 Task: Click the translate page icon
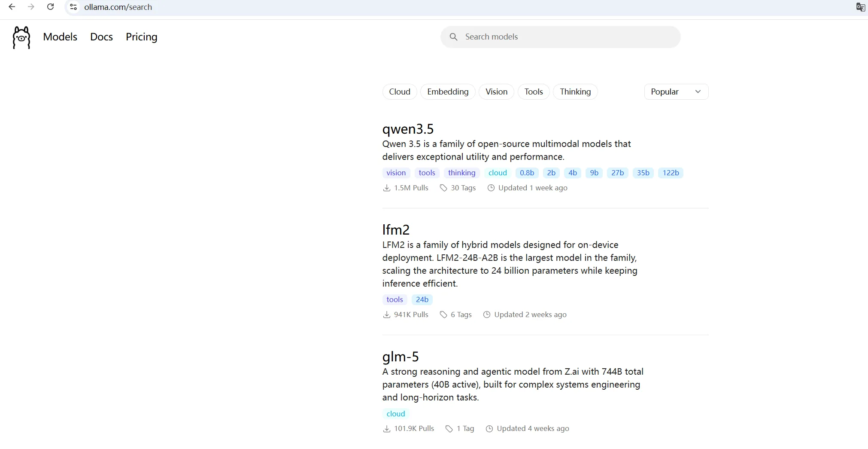(x=860, y=7)
